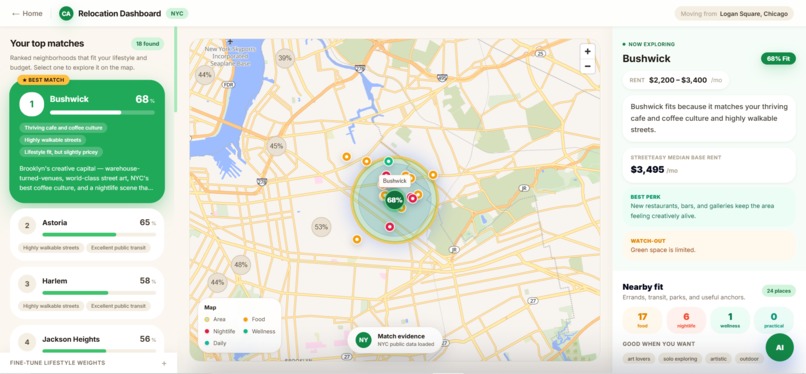Filter nearby by 6 nightlife card

click(686, 320)
